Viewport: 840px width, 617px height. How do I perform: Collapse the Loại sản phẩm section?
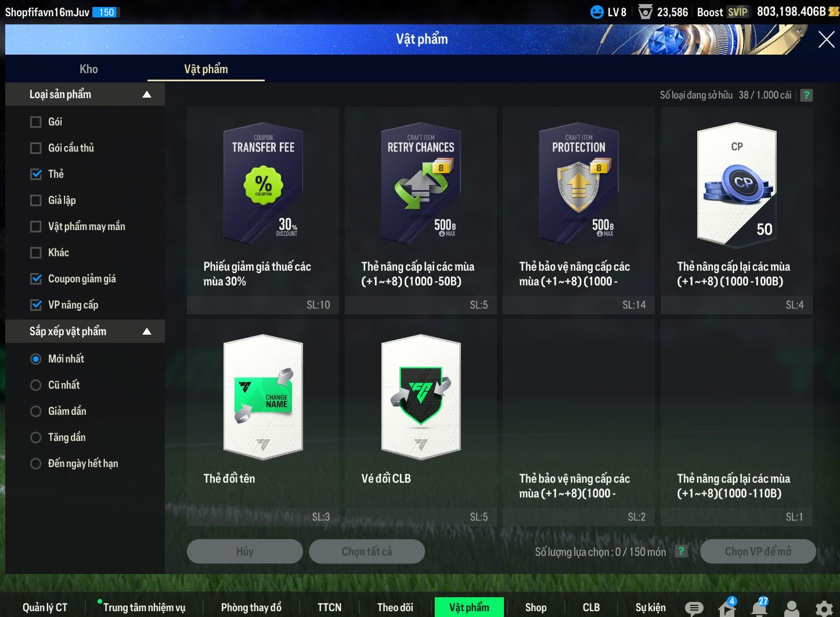[147, 94]
